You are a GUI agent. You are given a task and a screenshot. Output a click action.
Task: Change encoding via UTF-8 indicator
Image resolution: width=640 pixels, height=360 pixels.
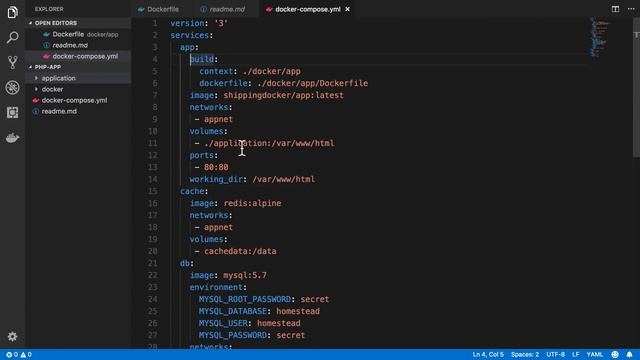click(x=556, y=354)
